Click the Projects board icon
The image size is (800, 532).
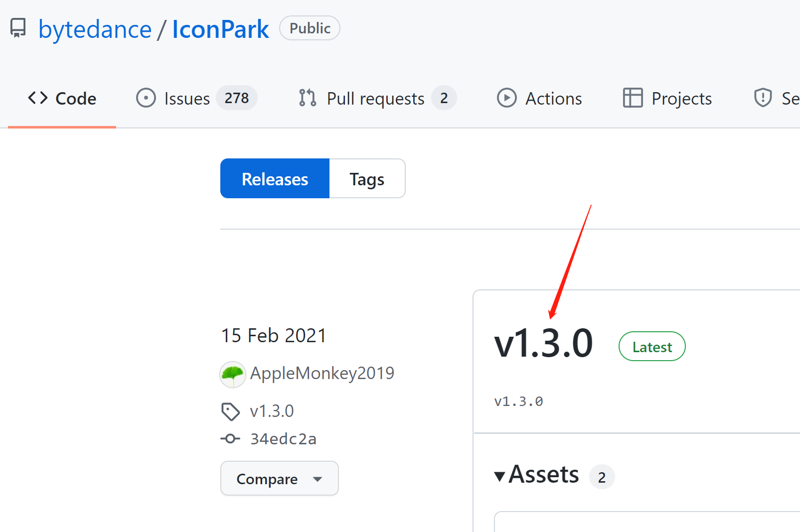coord(632,98)
